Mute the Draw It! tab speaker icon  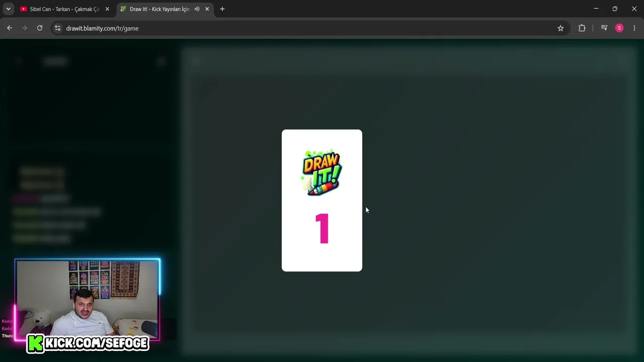pos(197,9)
